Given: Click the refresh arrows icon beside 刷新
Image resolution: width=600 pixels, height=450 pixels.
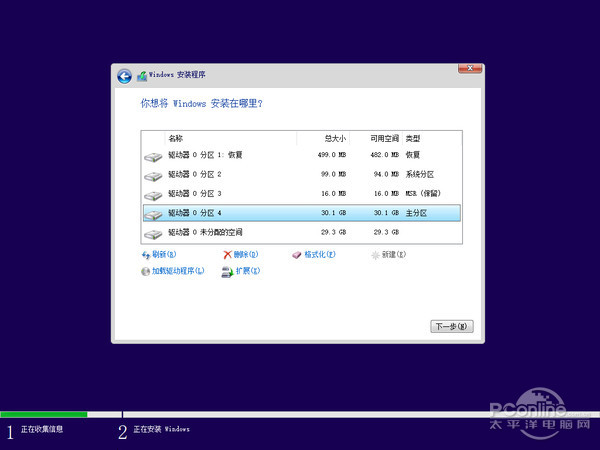Looking at the screenshot, I should tap(146, 255).
